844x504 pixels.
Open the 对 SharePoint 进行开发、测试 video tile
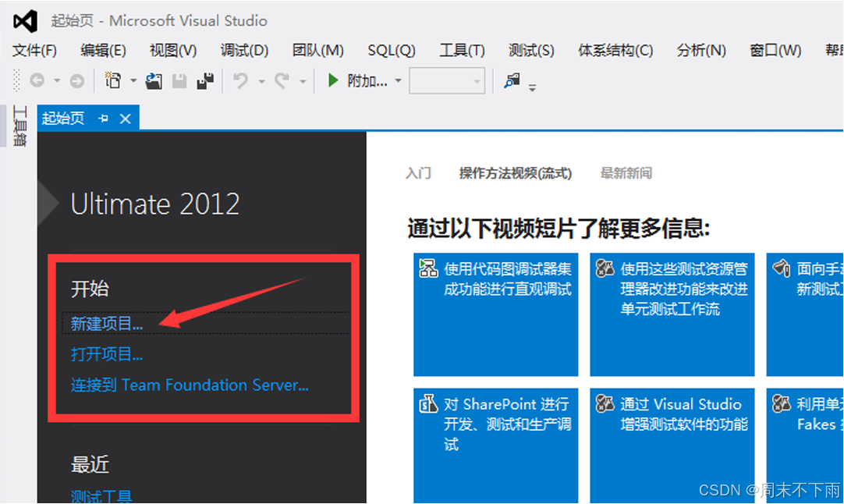pos(496,445)
